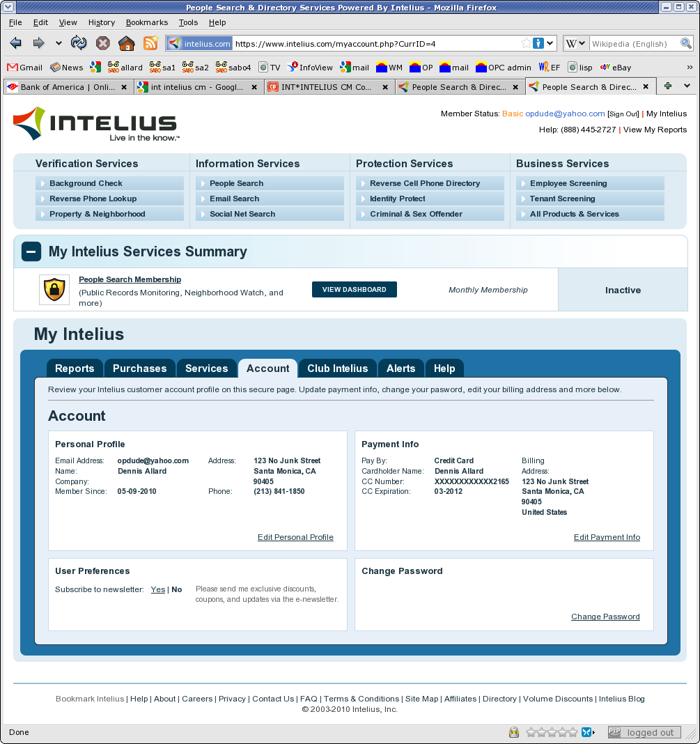Viewport: 700px width, 744px height.
Task: Click the Intelius logo
Action: (96, 124)
